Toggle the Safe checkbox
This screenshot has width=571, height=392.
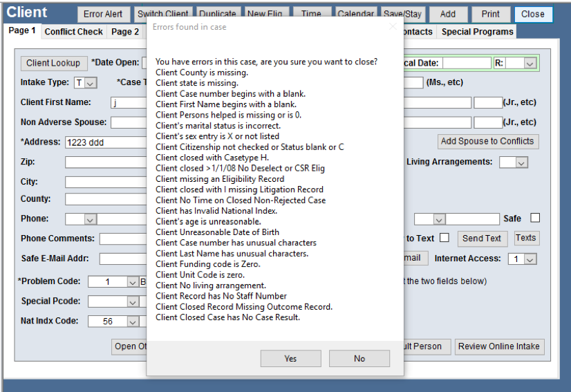535,218
